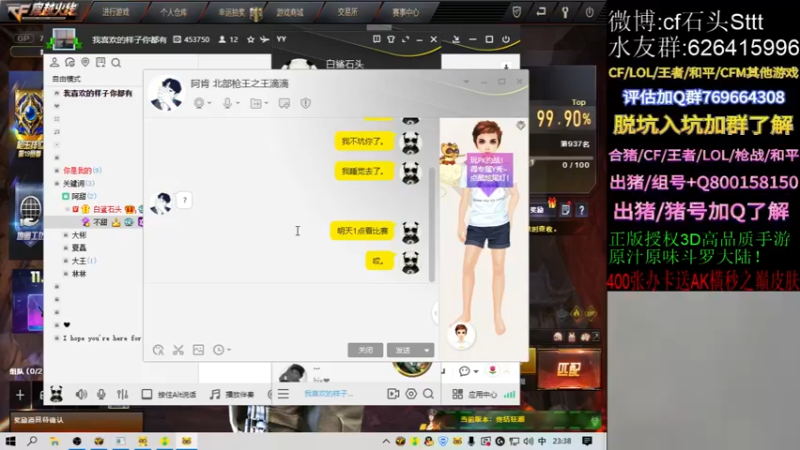Open the YY audio mixer settings icon
Image resolution: width=800 pixels, height=450 pixels.
[122, 394]
